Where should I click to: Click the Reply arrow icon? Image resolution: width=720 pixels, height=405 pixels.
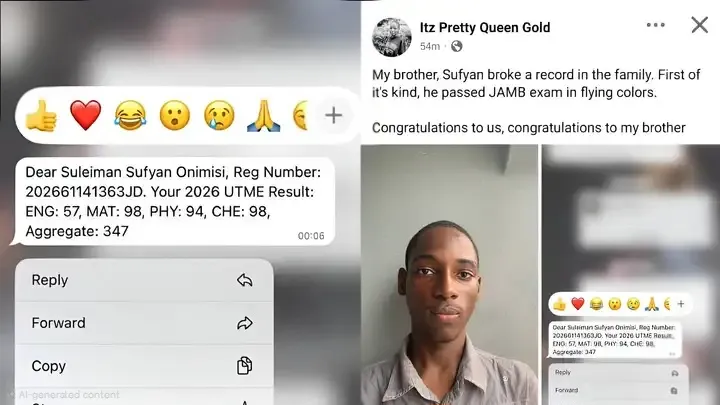[x=245, y=280]
